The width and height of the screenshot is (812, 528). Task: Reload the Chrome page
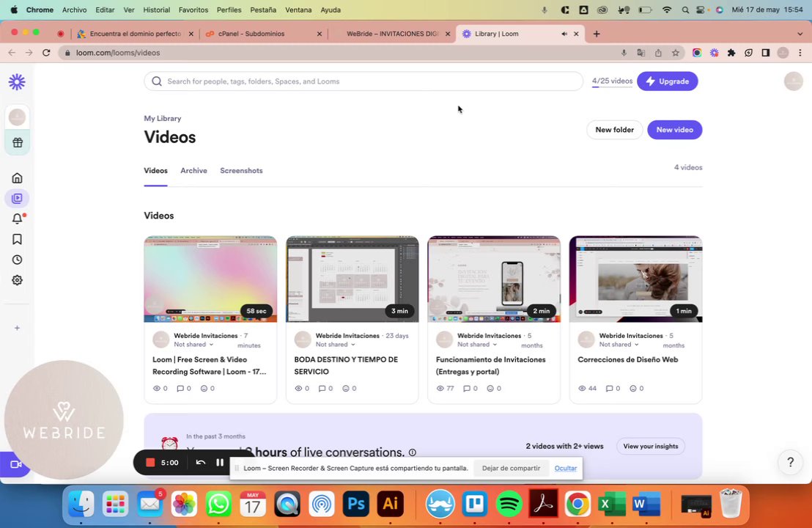click(x=46, y=53)
